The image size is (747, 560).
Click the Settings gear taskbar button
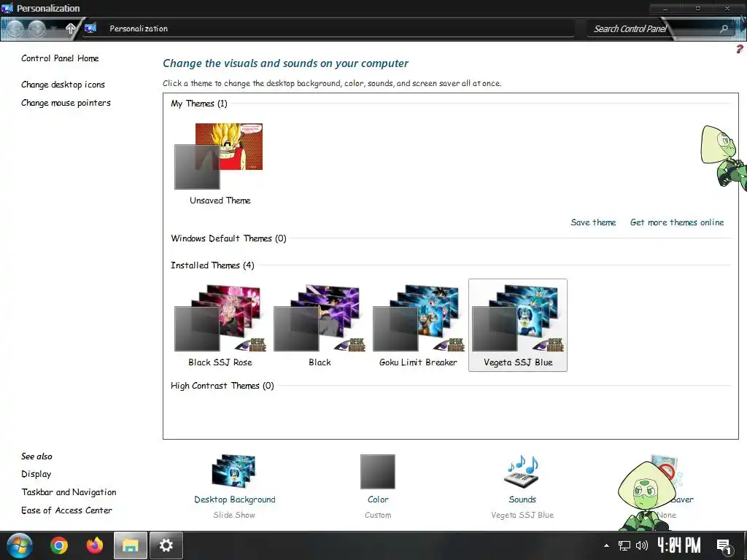tap(166, 545)
